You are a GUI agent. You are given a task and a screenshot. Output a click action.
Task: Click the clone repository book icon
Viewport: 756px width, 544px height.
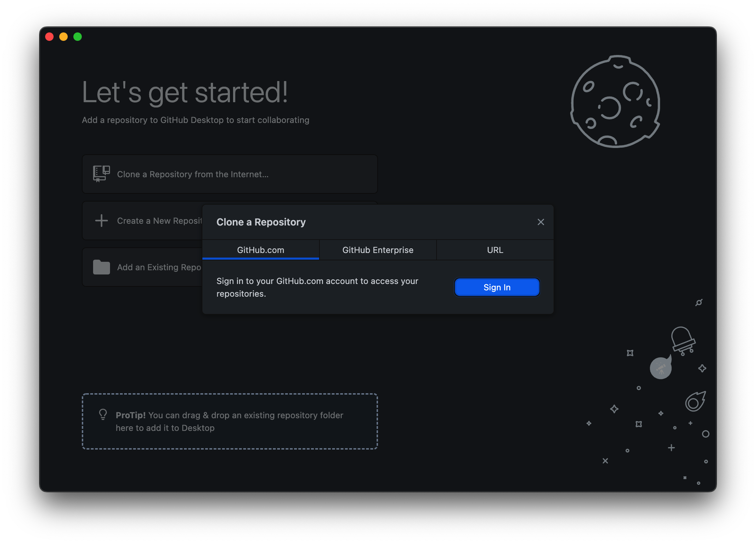point(101,174)
